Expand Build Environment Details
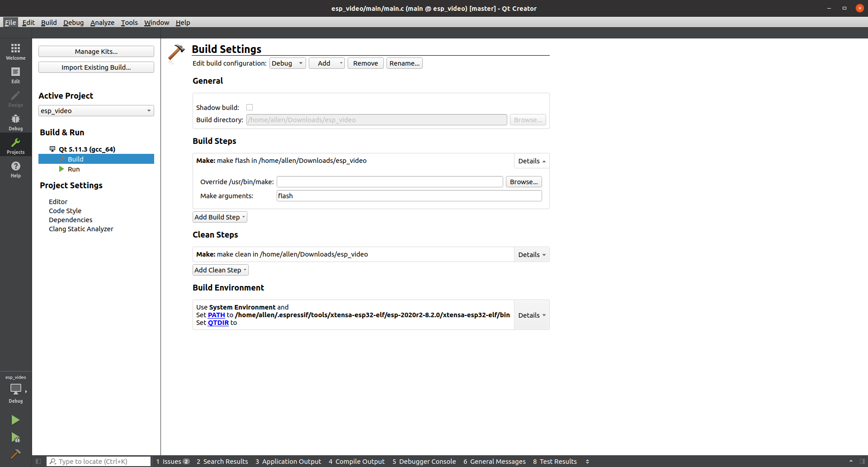The image size is (868, 467). coord(532,315)
